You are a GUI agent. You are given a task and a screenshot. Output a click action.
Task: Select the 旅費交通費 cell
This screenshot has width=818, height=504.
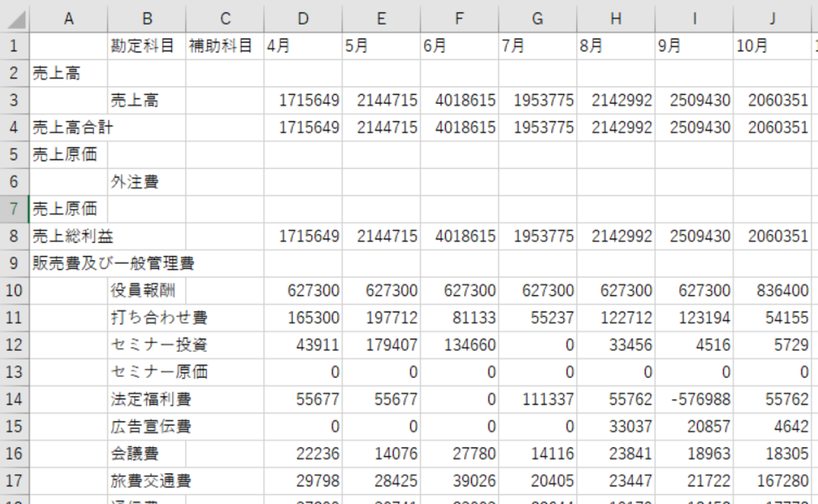pos(147,481)
